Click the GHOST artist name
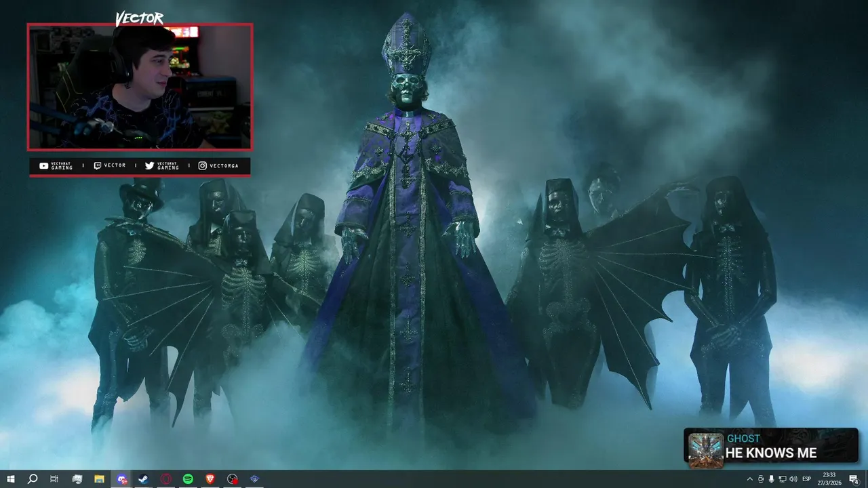Viewport: 868px width, 488px height. click(x=743, y=439)
